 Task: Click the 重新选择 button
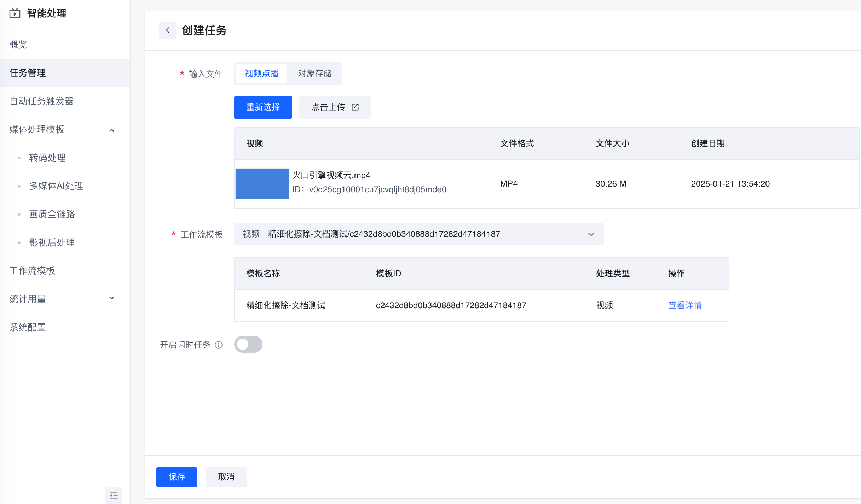(263, 107)
